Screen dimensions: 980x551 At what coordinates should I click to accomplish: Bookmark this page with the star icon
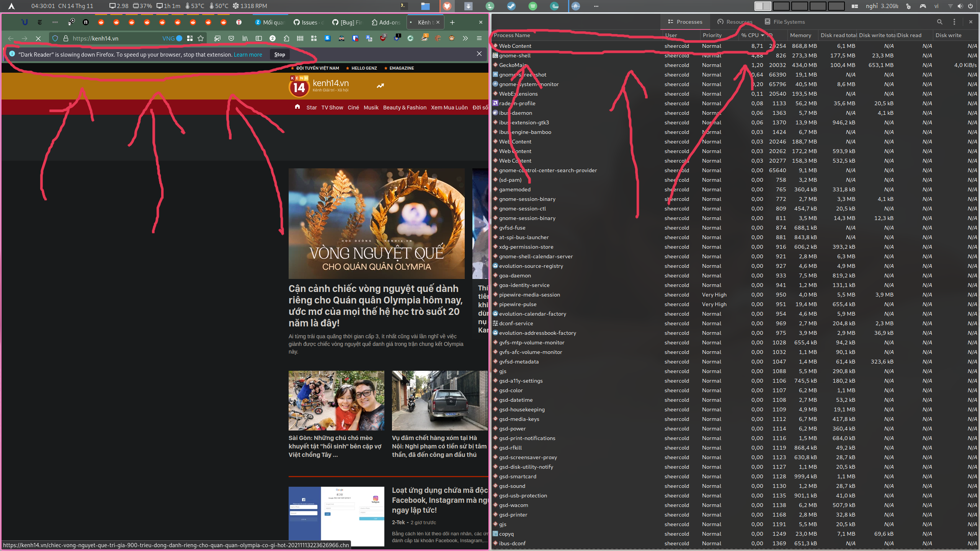(x=201, y=38)
